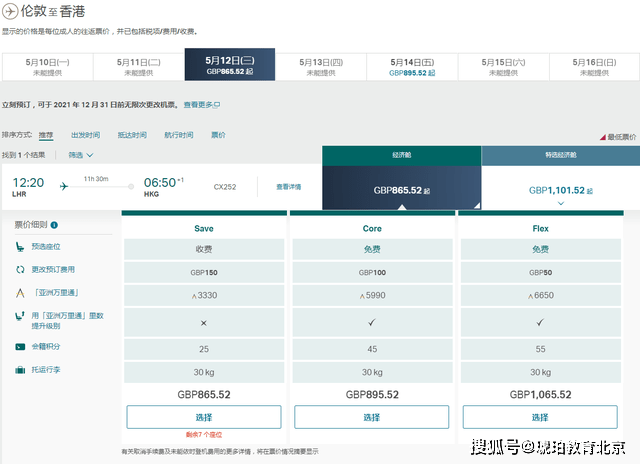Sort results by 票价
Image resolution: width=640 pixels, height=464 pixels.
click(x=218, y=135)
